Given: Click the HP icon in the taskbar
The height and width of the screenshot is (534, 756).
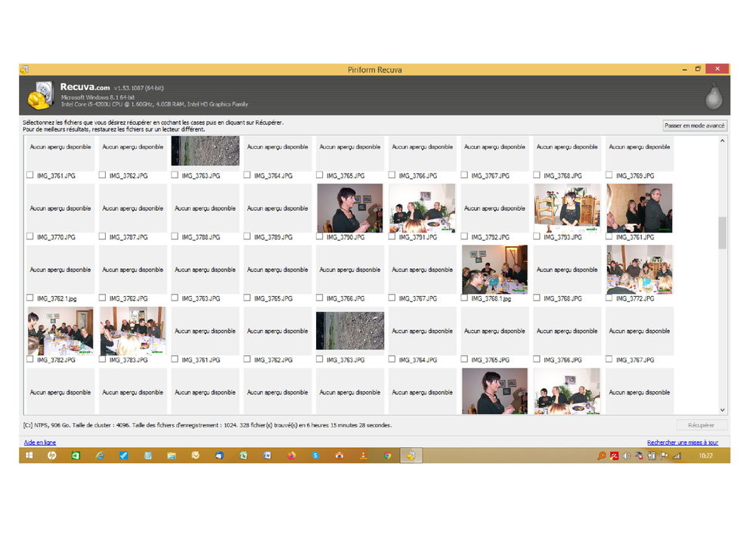Looking at the screenshot, I should coord(52,455).
